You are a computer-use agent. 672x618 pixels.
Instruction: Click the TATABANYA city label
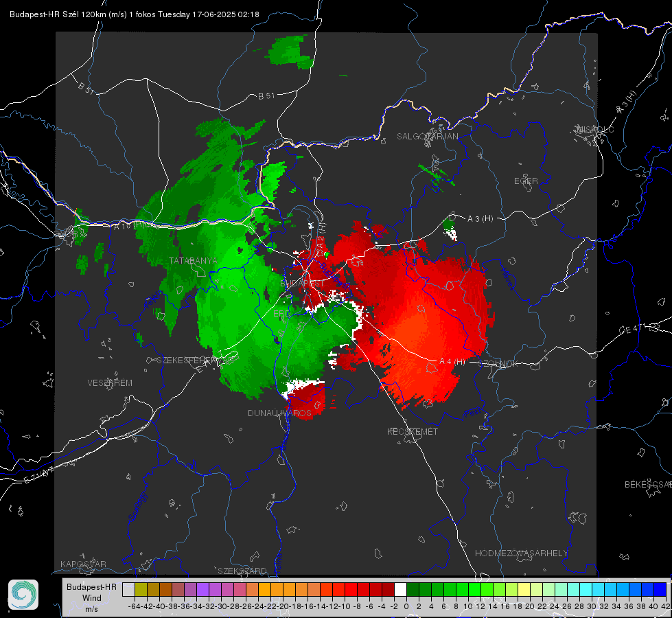pos(194,261)
